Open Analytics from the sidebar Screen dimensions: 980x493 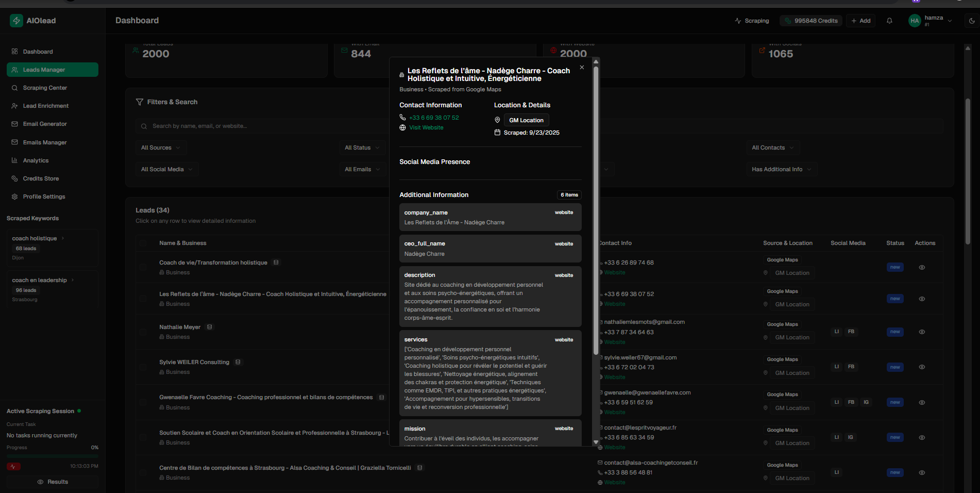(36, 160)
